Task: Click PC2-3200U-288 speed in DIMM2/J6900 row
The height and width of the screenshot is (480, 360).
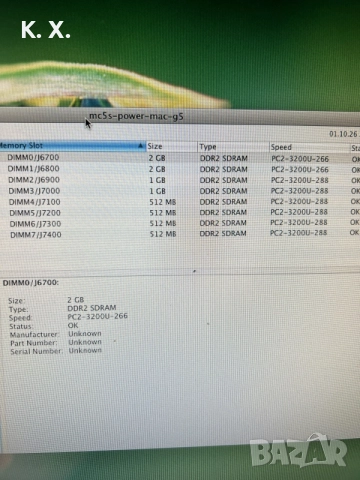Action: (x=299, y=180)
